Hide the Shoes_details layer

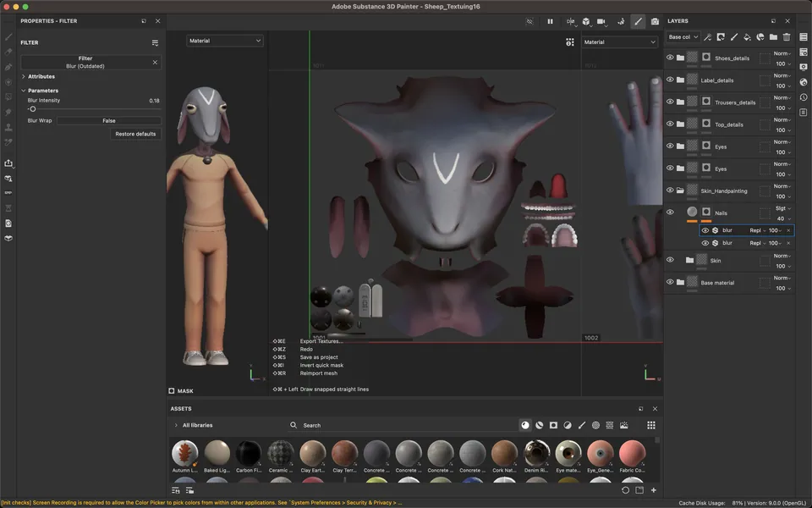click(x=670, y=58)
